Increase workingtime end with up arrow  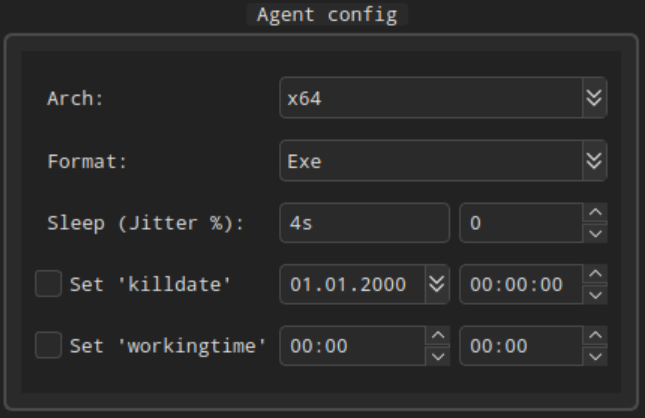click(x=595, y=336)
